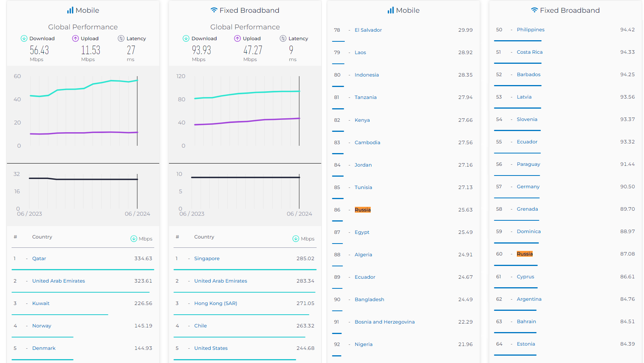Viewport: 644px width, 363px height.
Task: Click the Mobile bar-chart icon above the ranking list
Action: click(x=390, y=10)
